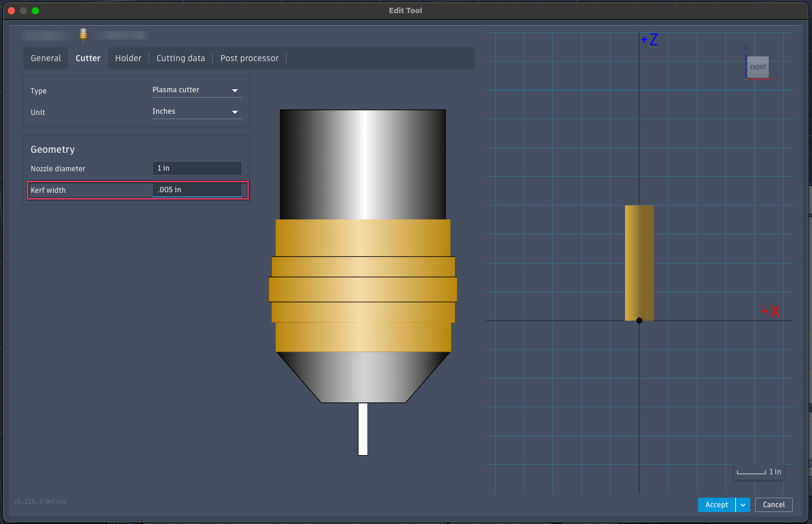The image size is (812, 524).
Task: Click the black origin point on the X axis
Action: coord(639,320)
